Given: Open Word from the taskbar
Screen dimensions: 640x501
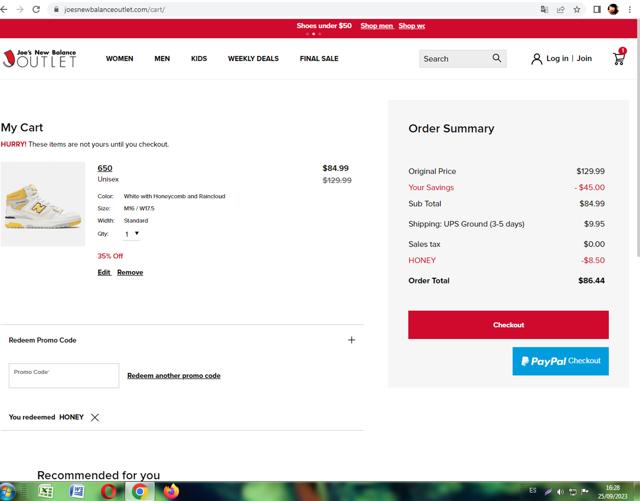Looking at the screenshot, I should pos(77,491).
